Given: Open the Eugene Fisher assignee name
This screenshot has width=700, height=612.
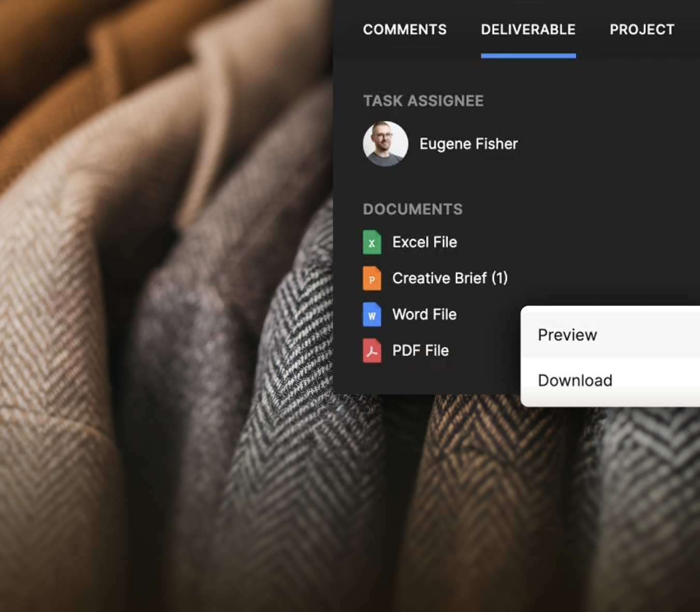Looking at the screenshot, I should [x=468, y=144].
